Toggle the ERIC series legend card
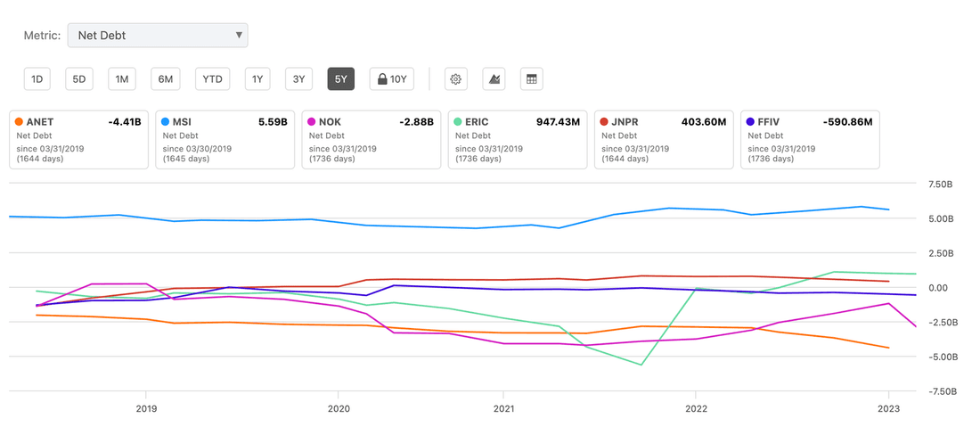Viewport: 980px width, 427px height. tap(518, 140)
